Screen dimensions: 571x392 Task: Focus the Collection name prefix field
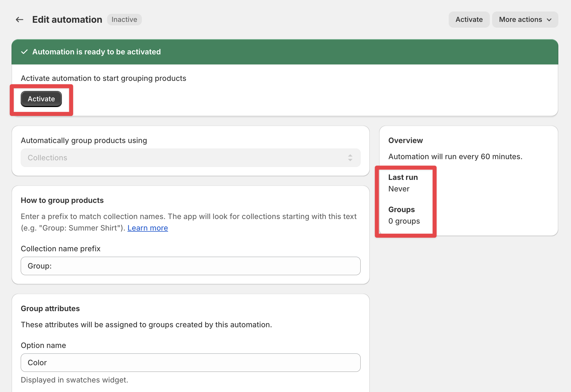click(x=190, y=266)
